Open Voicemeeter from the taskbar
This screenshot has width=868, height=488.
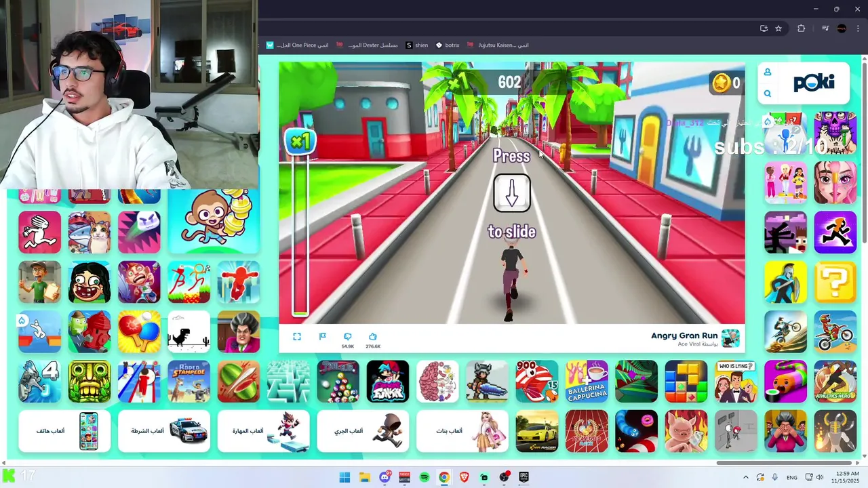click(x=404, y=477)
